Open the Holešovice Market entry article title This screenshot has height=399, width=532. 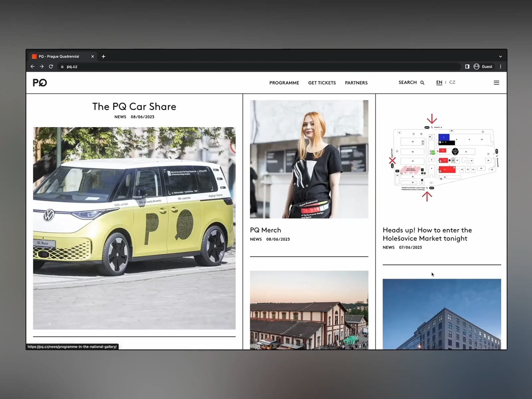pos(427,234)
